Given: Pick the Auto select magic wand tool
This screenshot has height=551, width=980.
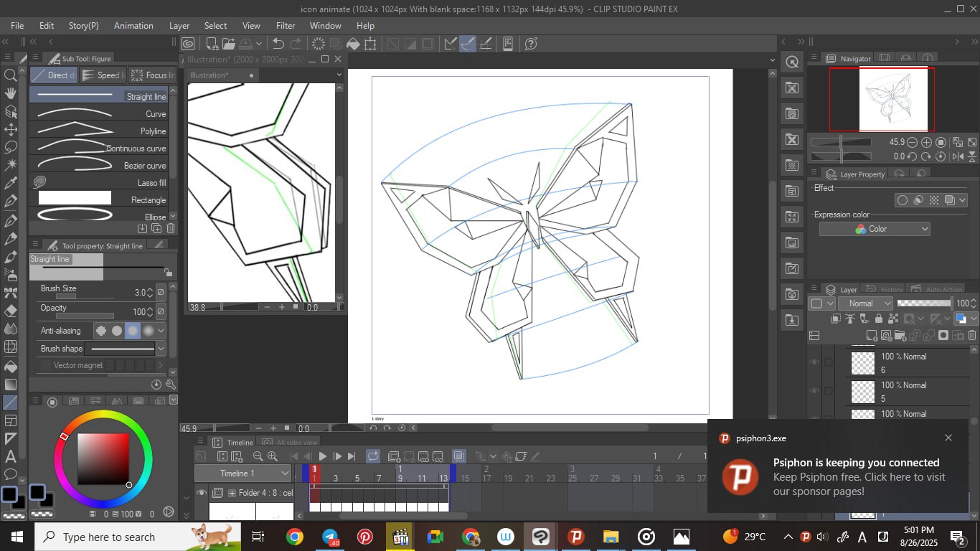Looking at the screenshot, I should pyautogui.click(x=11, y=164).
